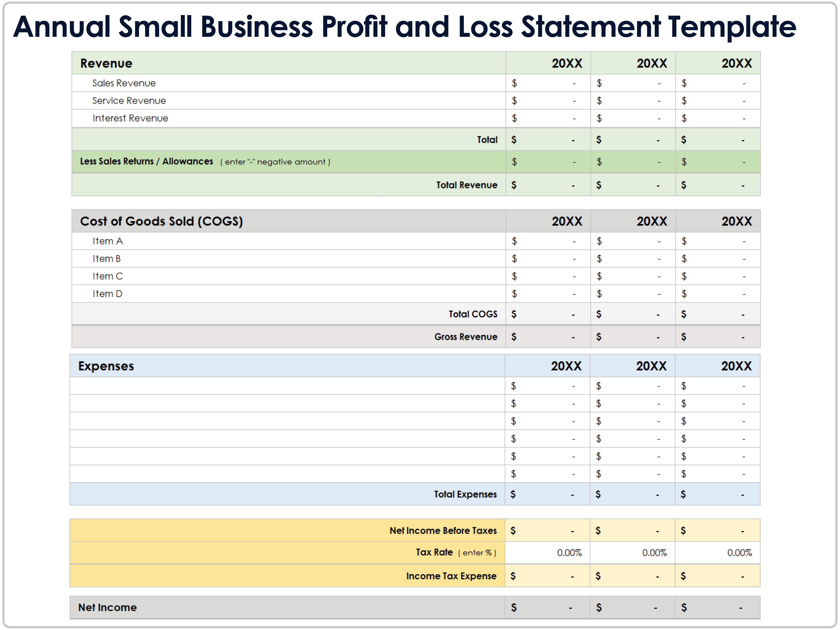Click the Net Income row label
The height and width of the screenshot is (630, 840).
point(107,608)
